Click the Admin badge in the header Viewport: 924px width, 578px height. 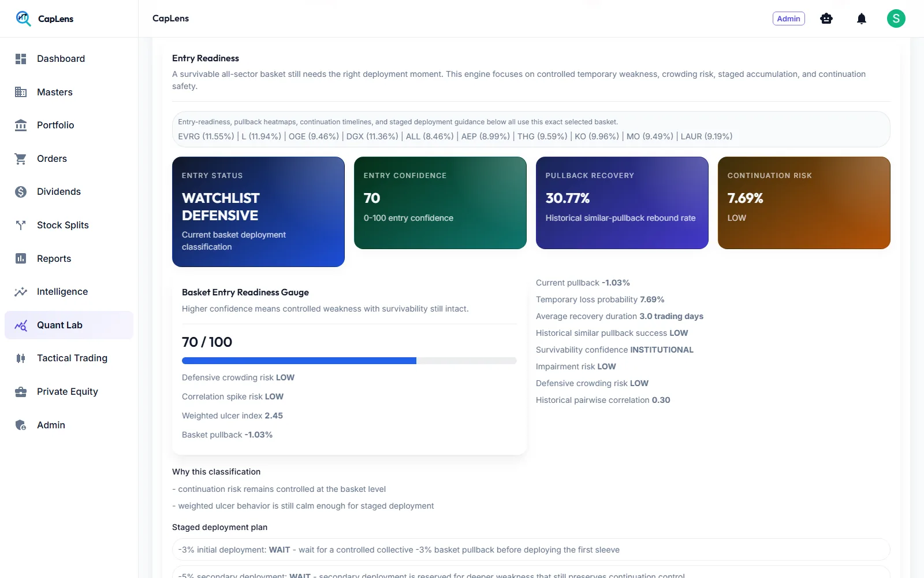coord(788,18)
